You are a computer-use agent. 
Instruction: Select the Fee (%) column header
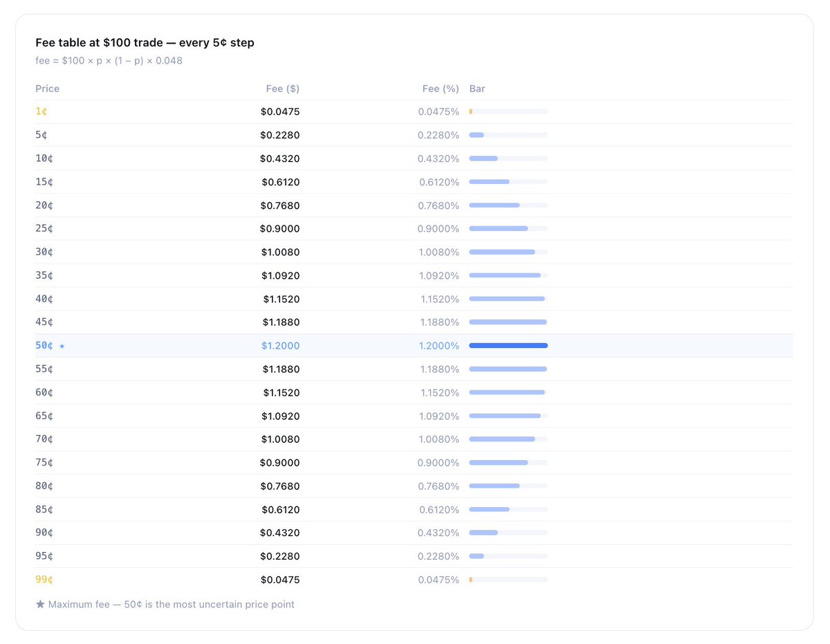(x=441, y=89)
